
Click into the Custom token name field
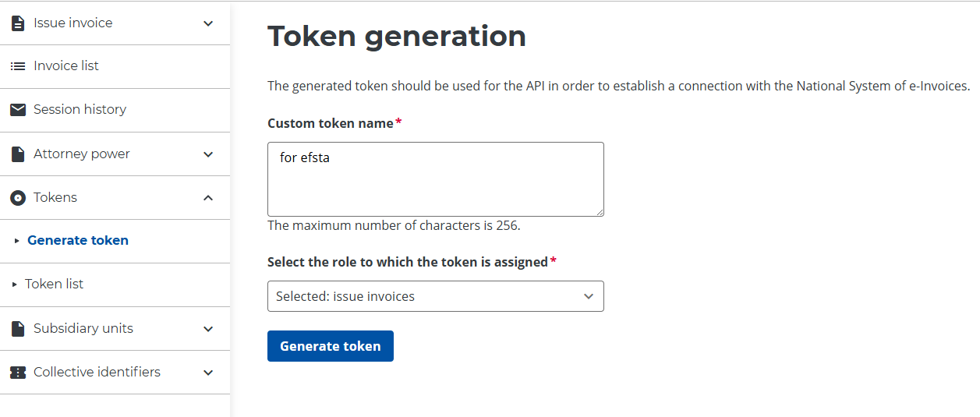435,179
